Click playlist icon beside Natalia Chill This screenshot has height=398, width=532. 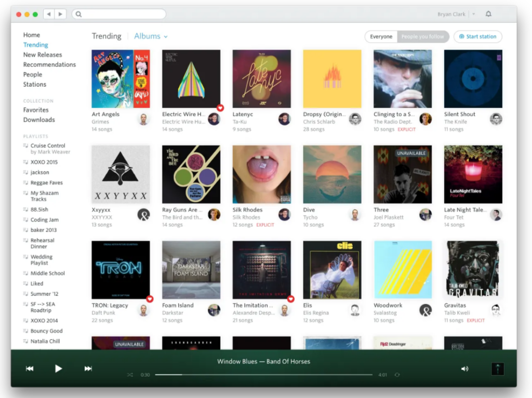25,341
